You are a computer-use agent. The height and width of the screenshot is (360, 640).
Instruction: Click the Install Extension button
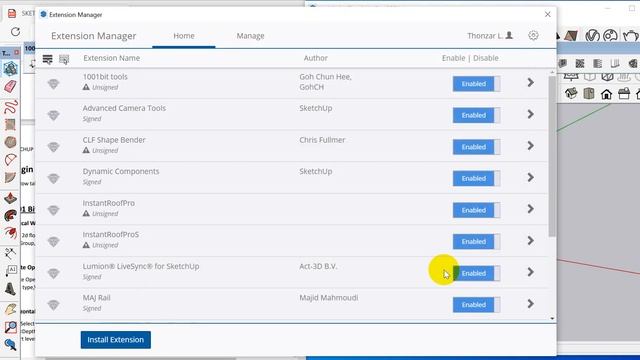(116, 340)
